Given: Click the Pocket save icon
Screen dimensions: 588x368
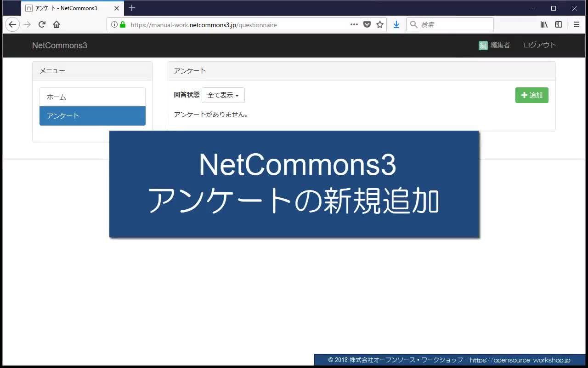Looking at the screenshot, I should (x=367, y=24).
